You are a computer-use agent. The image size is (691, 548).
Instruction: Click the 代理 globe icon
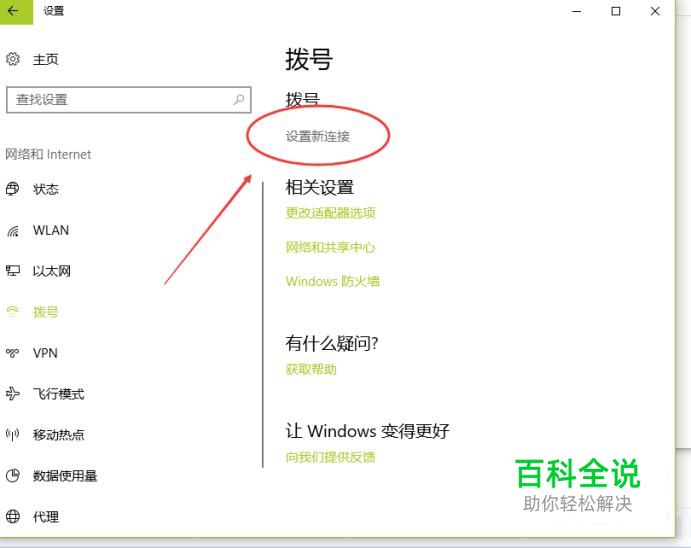[13, 516]
